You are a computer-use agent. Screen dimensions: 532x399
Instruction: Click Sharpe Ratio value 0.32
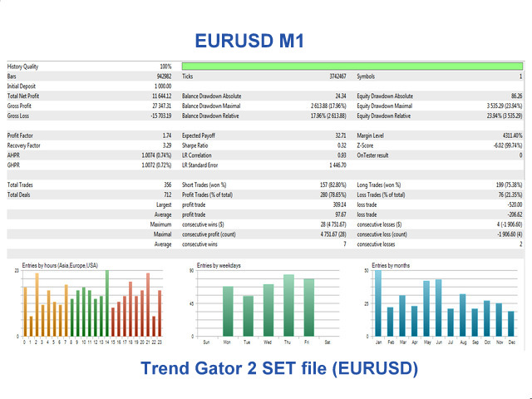[342, 145]
